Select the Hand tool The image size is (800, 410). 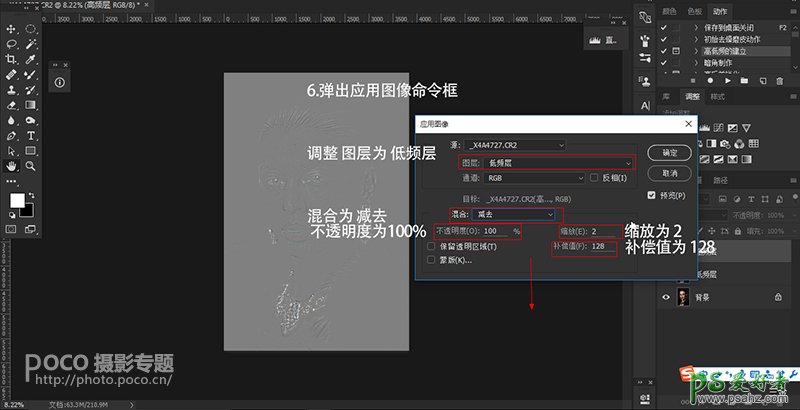pos(11,166)
